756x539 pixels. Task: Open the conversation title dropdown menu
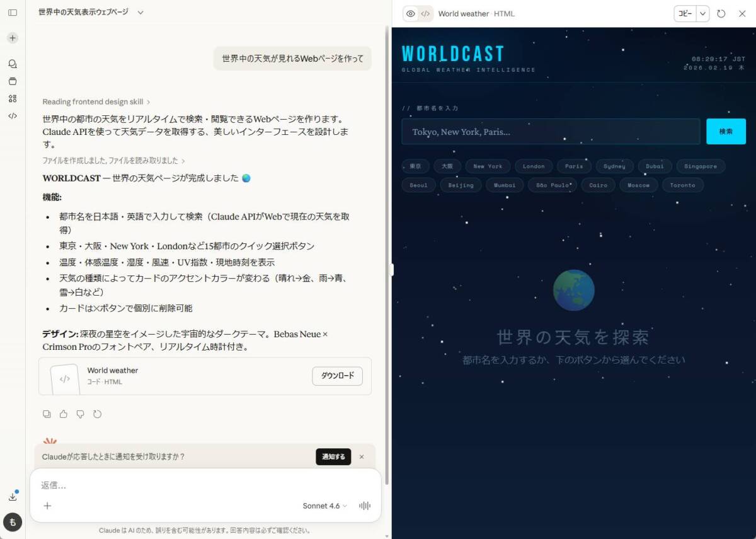[x=140, y=12]
